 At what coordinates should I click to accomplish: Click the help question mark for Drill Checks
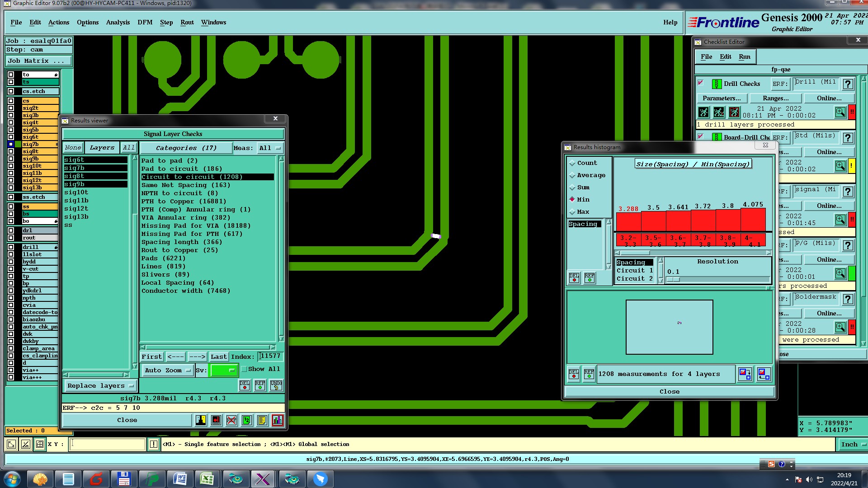click(848, 84)
